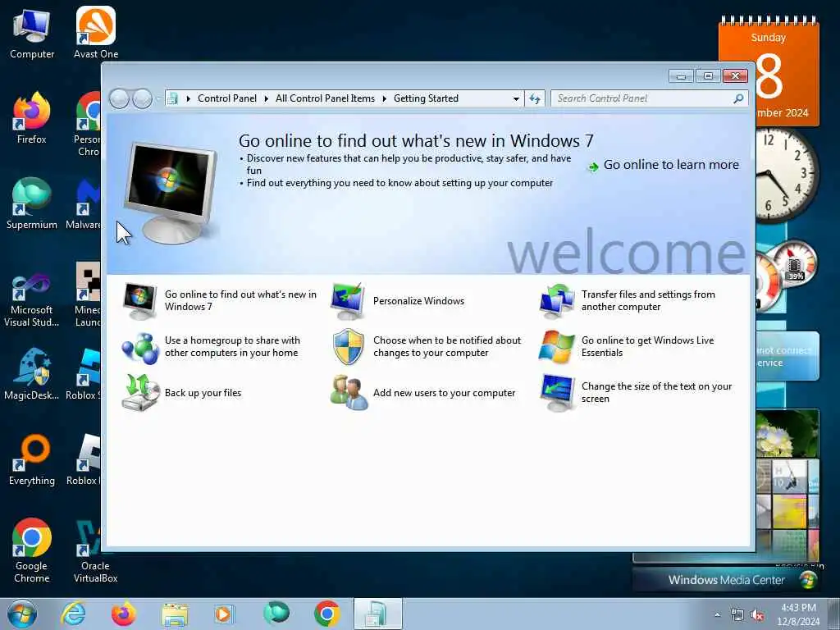Viewport: 840px width, 630px height.
Task: Click 'Change the size of the text' link
Action: tap(656, 393)
